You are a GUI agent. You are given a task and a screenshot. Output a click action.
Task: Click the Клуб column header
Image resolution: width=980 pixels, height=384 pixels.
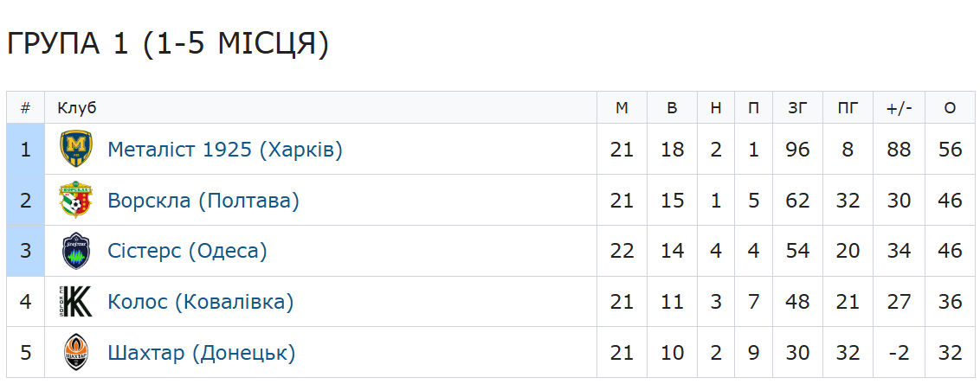click(x=77, y=108)
